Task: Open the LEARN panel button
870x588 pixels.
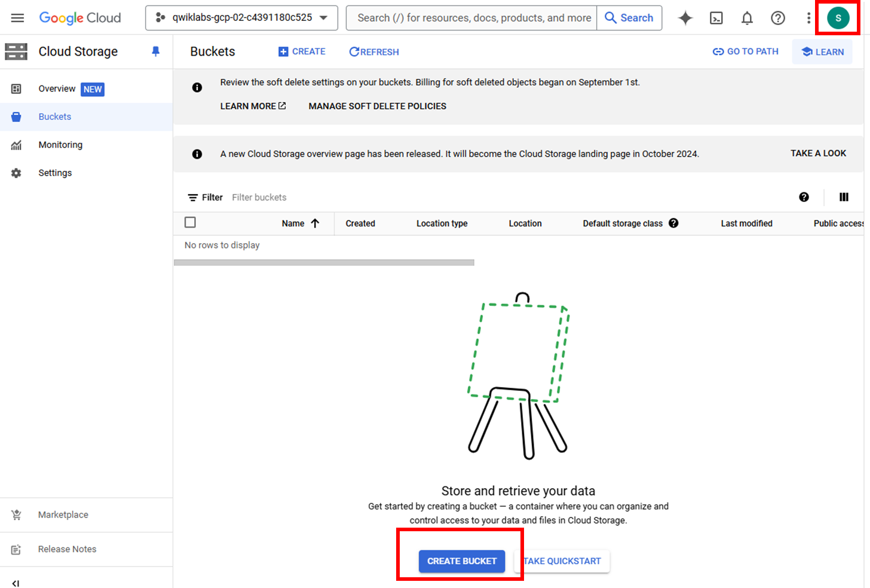Action: click(x=822, y=52)
